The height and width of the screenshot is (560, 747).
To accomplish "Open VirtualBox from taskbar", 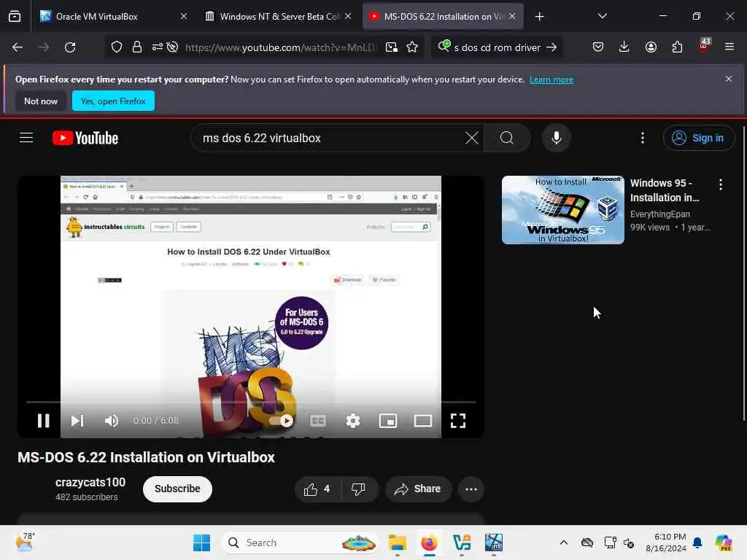I will 462,542.
